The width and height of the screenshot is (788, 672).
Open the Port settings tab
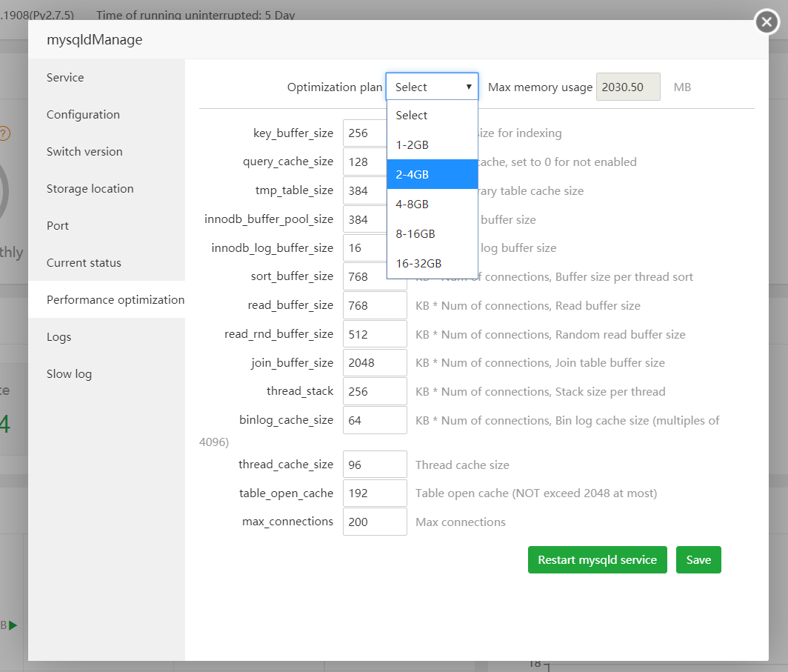click(x=58, y=226)
